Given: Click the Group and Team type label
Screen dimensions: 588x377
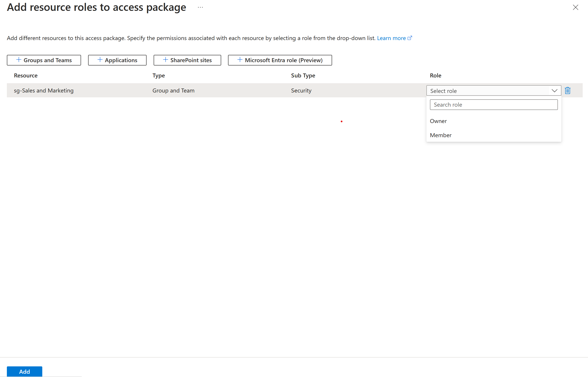Looking at the screenshot, I should [x=173, y=90].
